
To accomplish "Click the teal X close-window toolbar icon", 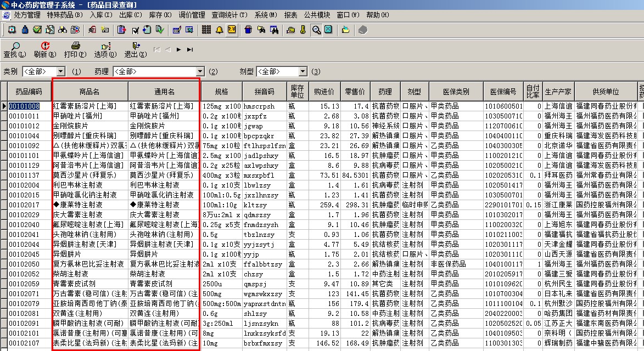I will tap(328, 30).
